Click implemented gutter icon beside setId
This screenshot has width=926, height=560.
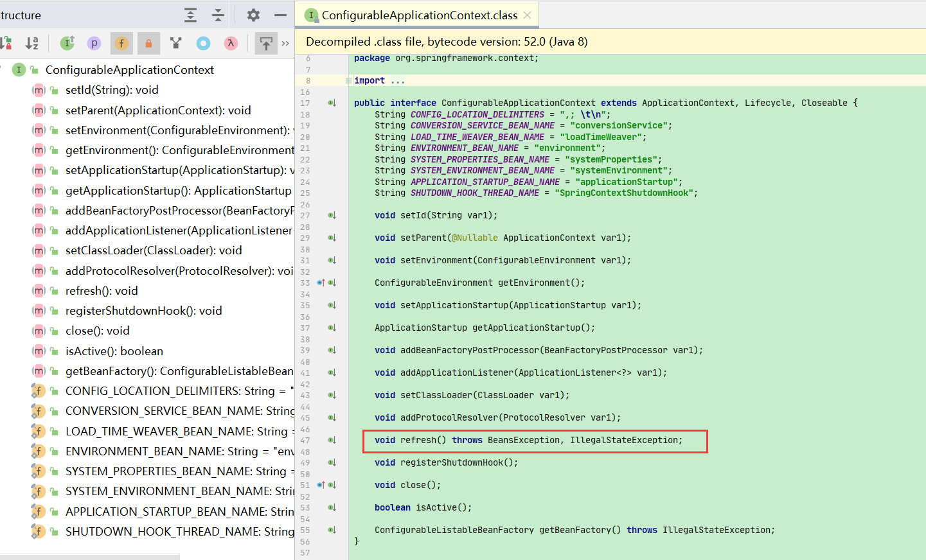332,215
